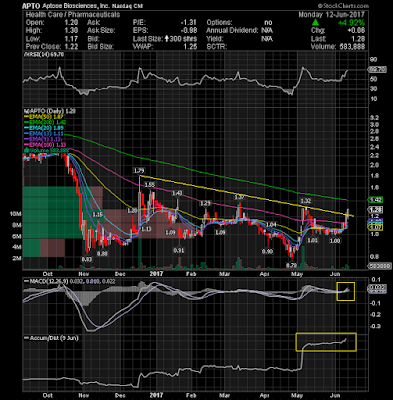
Task: Click the 1.04 price label
Action: click(271, 225)
